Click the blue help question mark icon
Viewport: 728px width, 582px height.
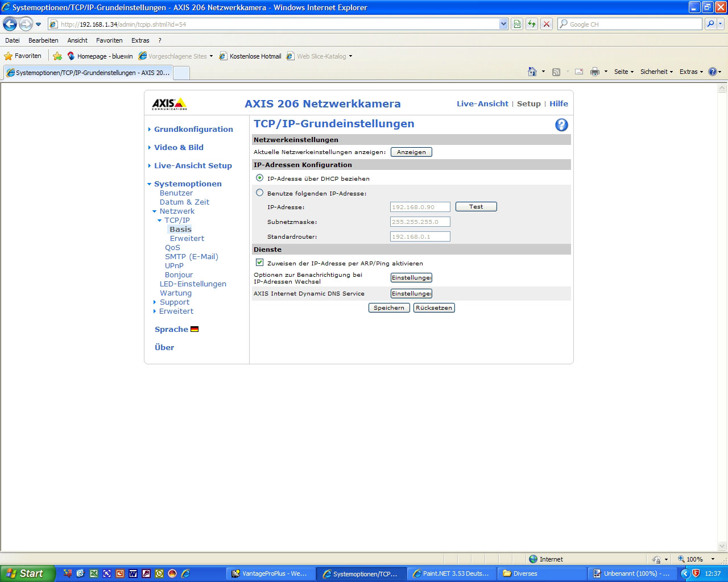[561, 125]
